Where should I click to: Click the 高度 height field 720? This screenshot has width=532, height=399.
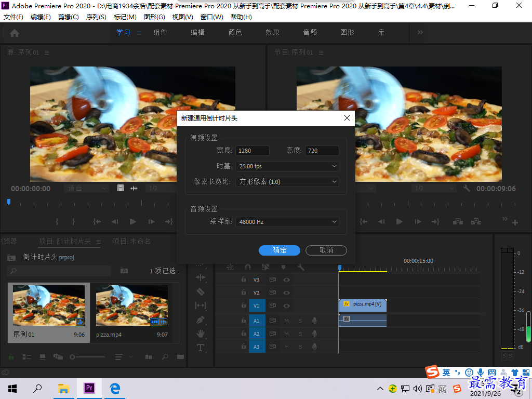pos(322,151)
